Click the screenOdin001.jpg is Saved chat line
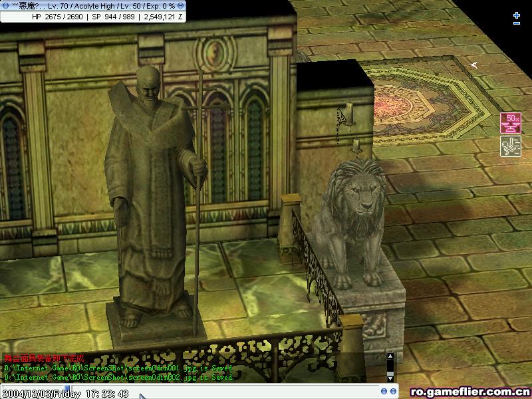The height and width of the screenshot is (399, 532). 119,368
